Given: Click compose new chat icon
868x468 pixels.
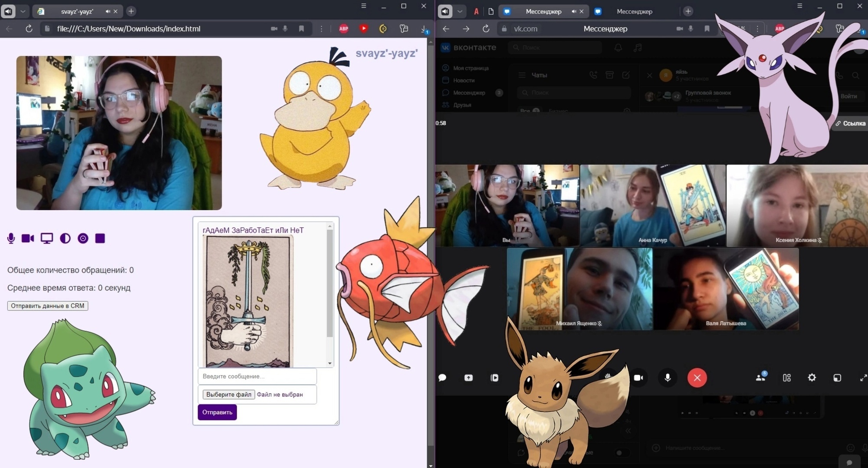Looking at the screenshot, I should tap(626, 75).
